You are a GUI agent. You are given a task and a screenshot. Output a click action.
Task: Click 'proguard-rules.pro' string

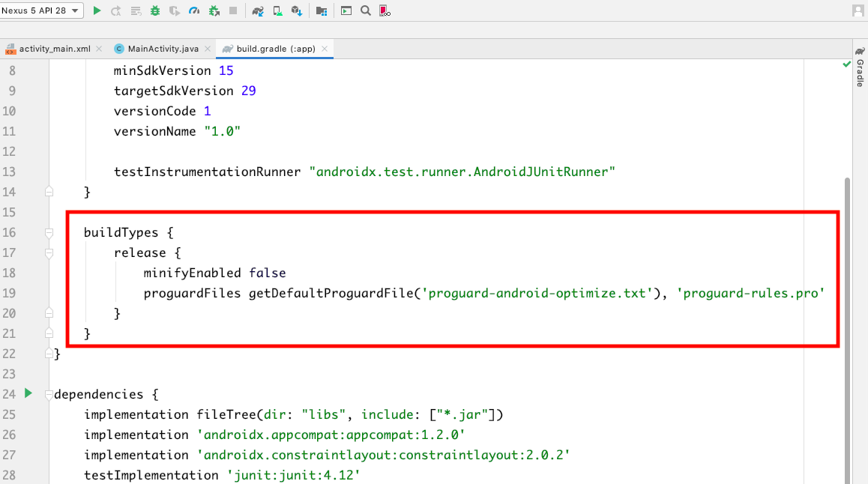tap(750, 293)
